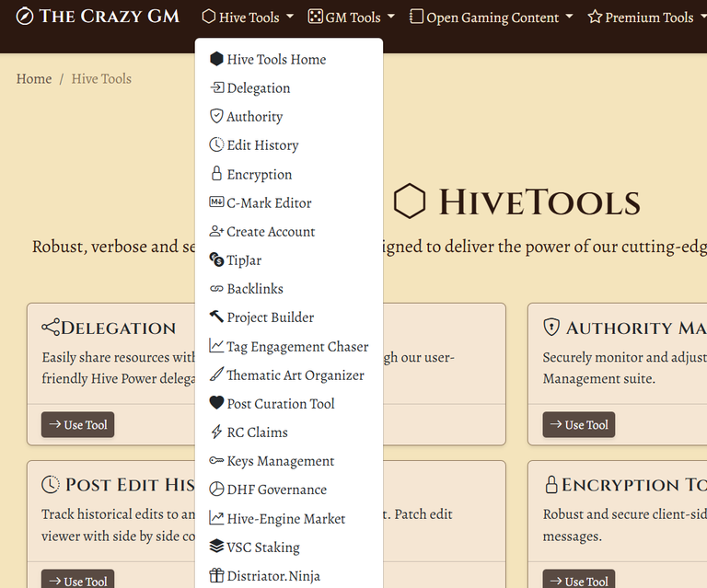Click the lightning bolt icon beside RC Claims
707x588 pixels.
tap(216, 432)
